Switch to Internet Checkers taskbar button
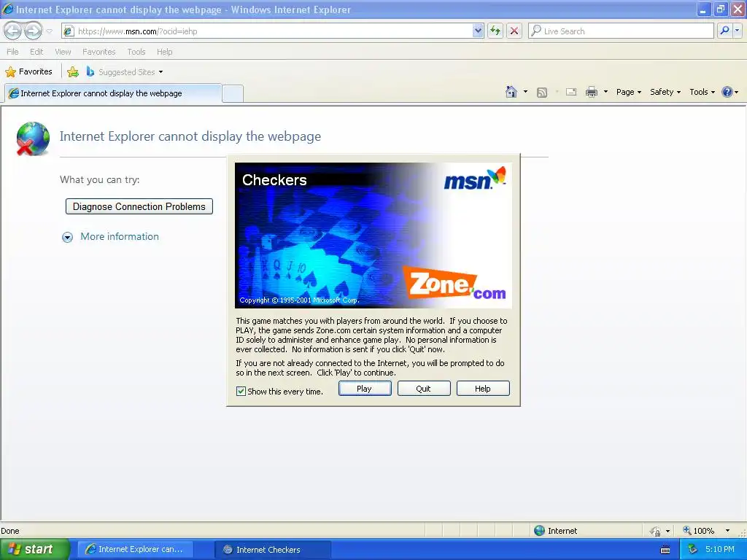Image resolution: width=747 pixels, height=560 pixels. [273, 550]
